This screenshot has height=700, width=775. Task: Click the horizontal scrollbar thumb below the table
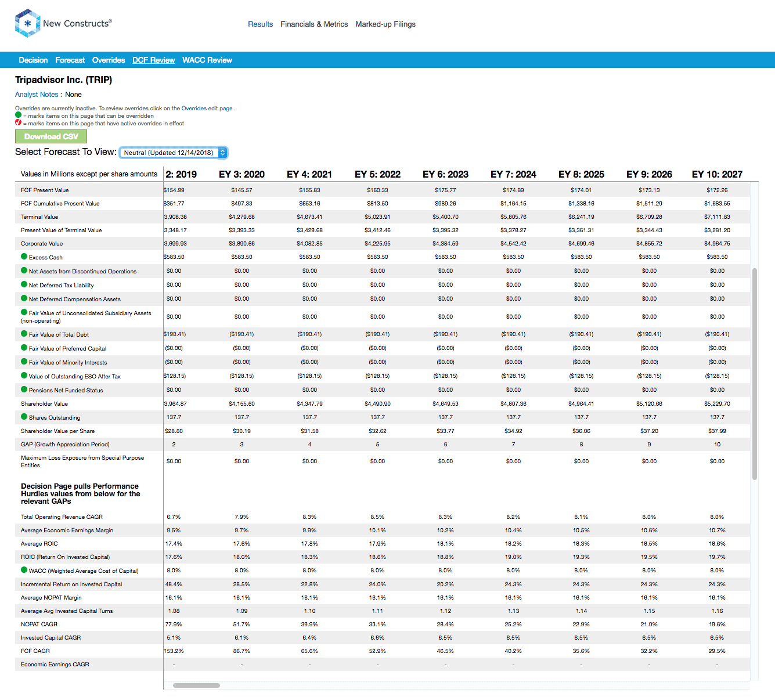(x=196, y=685)
